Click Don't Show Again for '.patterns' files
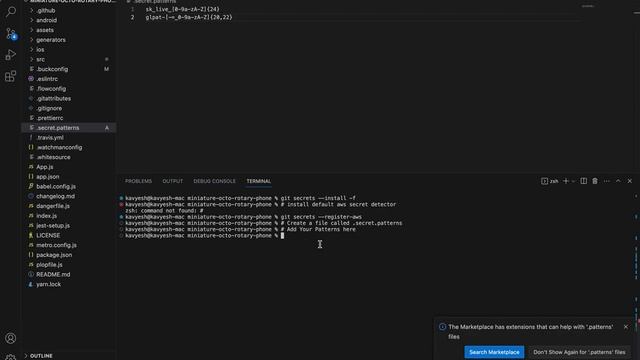640x360 pixels. [579, 352]
